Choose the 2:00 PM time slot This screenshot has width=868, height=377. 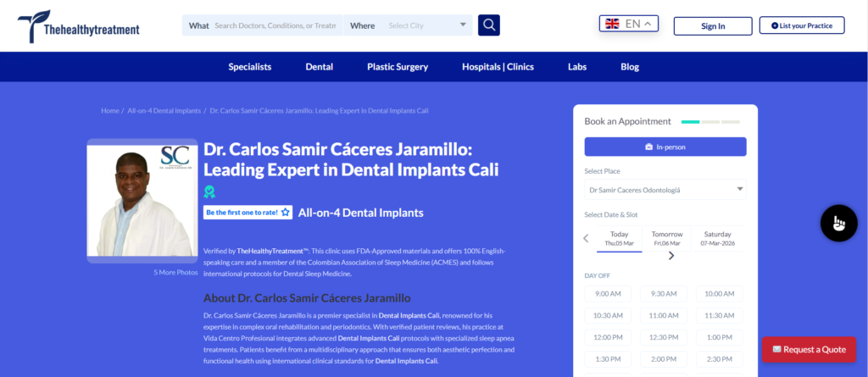coord(663,359)
